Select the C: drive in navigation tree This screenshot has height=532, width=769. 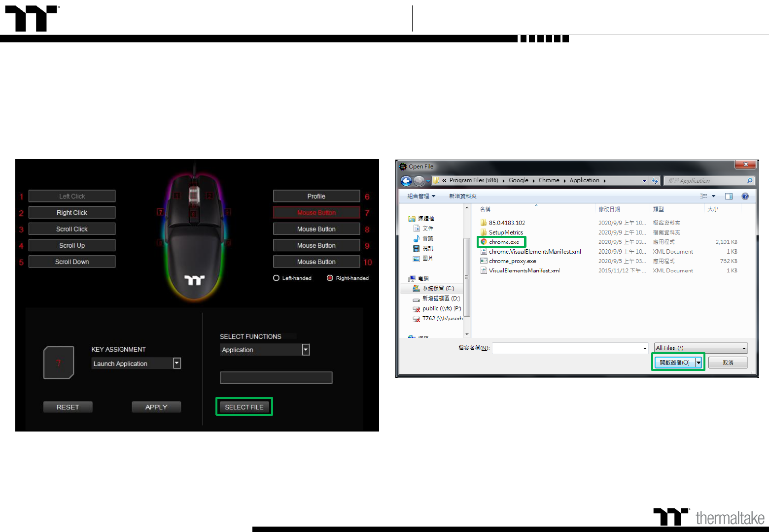point(438,288)
